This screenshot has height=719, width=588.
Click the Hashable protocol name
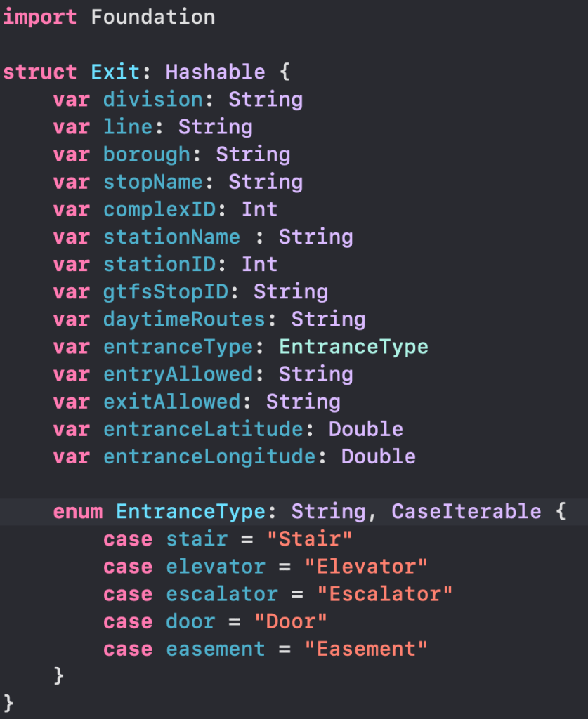tap(216, 72)
